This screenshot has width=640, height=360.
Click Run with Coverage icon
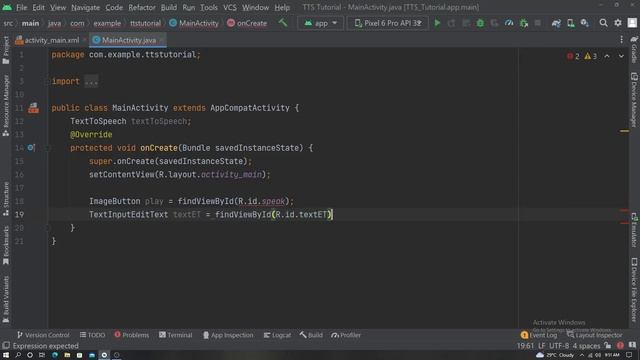click(x=495, y=23)
